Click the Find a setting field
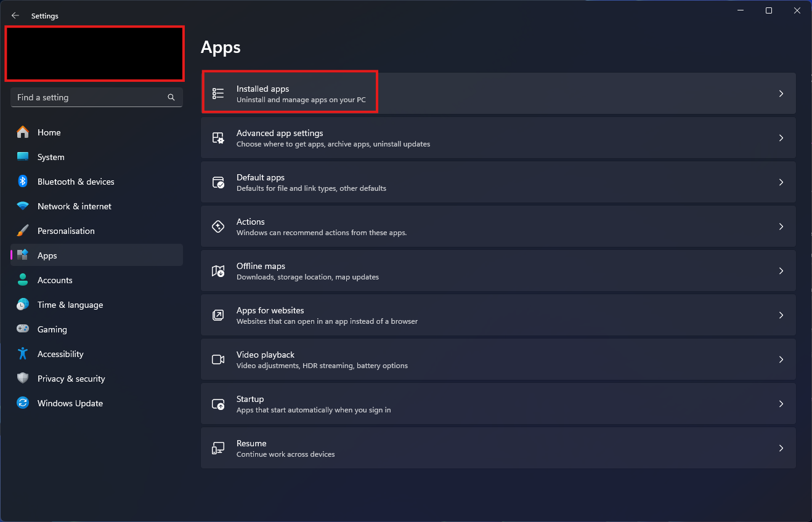This screenshot has height=522, width=812. tap(97, 97)
